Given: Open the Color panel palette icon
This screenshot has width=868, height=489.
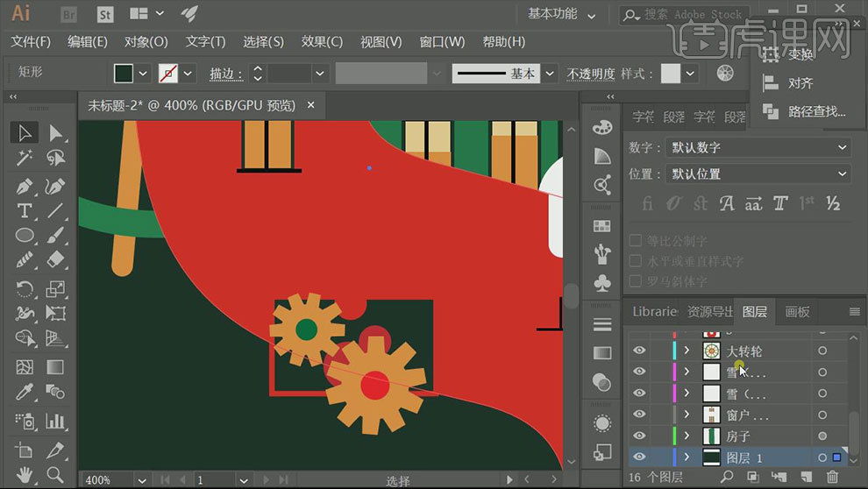Looking at the screenshot, I should (x=602, y=128).
